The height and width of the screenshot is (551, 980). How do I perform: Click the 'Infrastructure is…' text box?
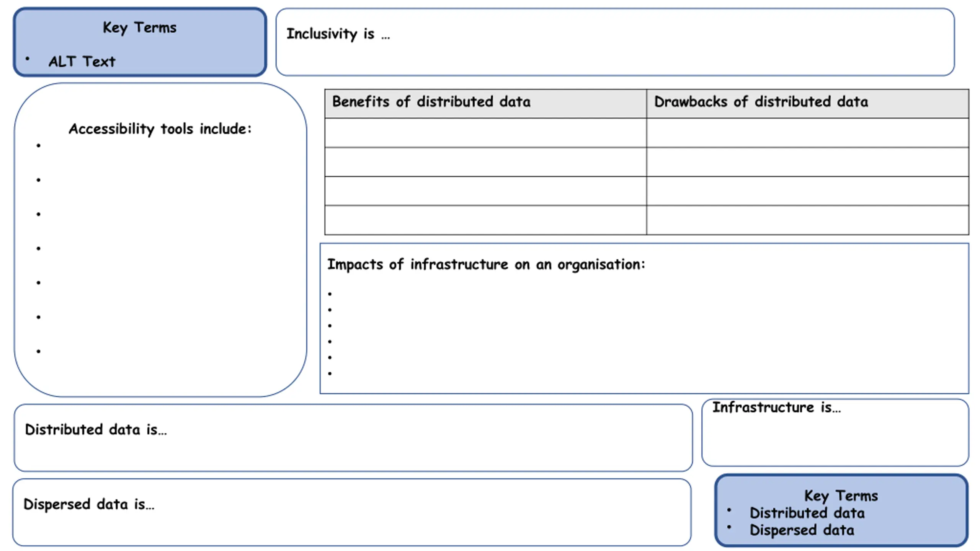coord(835,433)
